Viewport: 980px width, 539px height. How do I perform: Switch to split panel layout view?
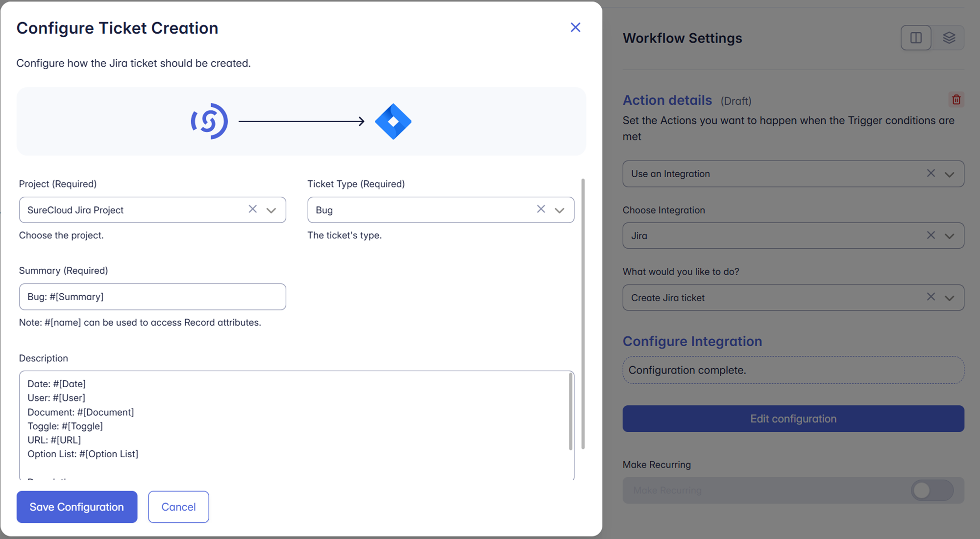[916, 38]
